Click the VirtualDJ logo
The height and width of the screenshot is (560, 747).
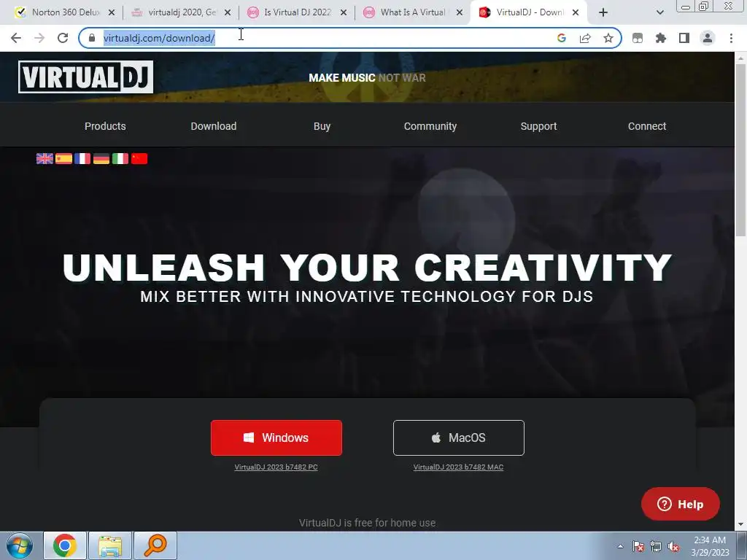point(86,77)
